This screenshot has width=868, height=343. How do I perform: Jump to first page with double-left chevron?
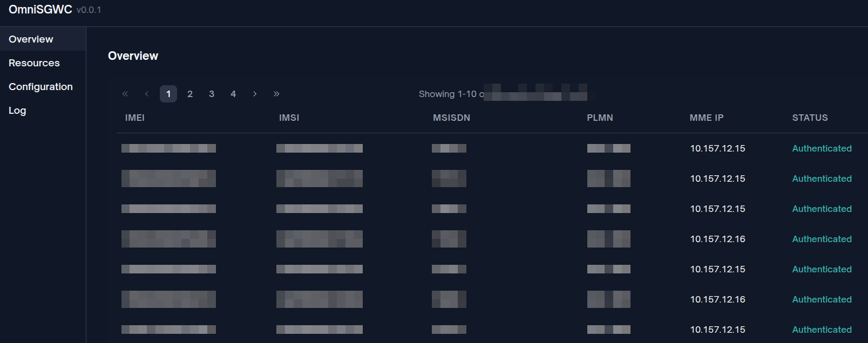point(125,94)
